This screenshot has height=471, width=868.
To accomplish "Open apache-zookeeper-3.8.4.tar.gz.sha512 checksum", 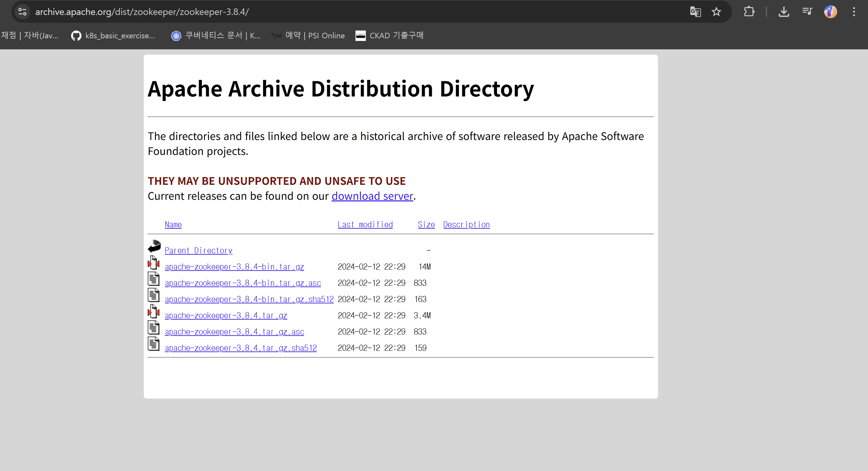I will tap(241, 348).
